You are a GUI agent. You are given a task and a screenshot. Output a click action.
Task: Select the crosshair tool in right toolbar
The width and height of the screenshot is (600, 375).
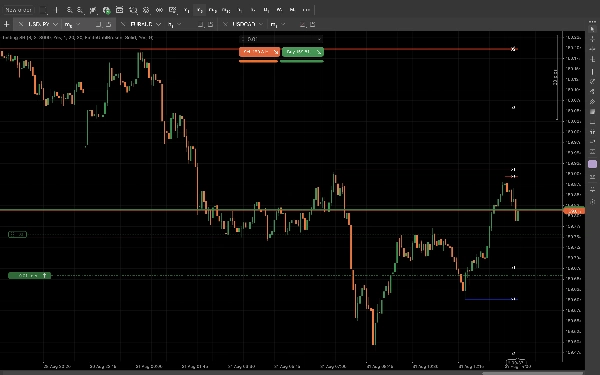click(592, 39)
